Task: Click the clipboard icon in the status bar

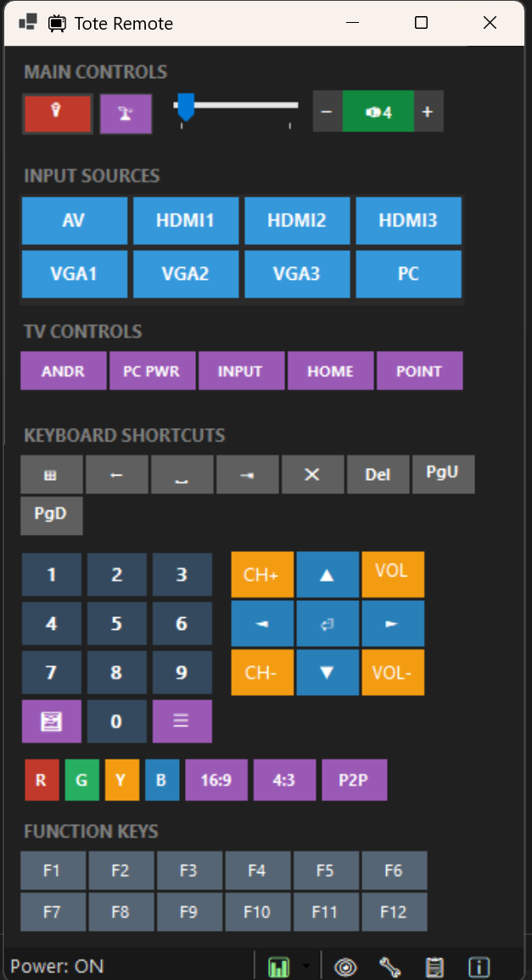Action: (x=434, y=966)
